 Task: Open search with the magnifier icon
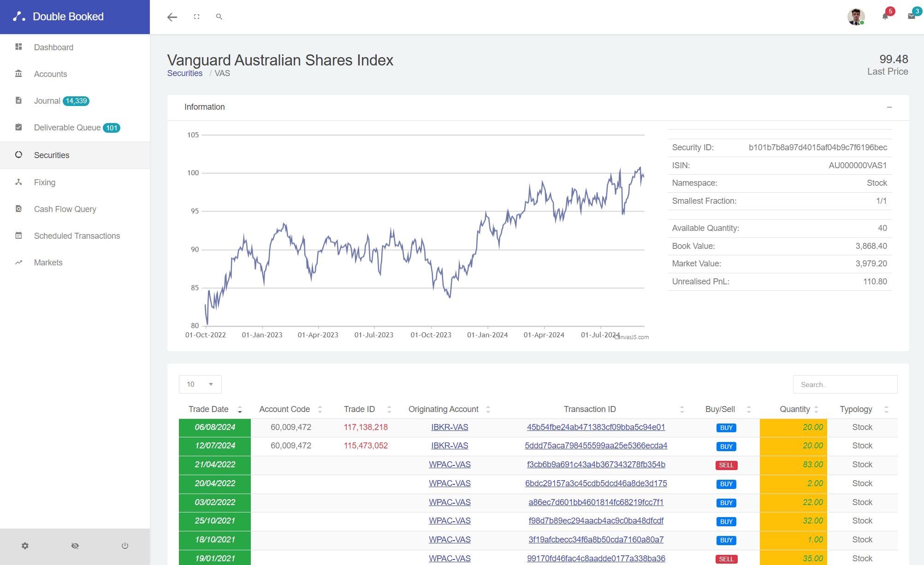tap(219, 17)
